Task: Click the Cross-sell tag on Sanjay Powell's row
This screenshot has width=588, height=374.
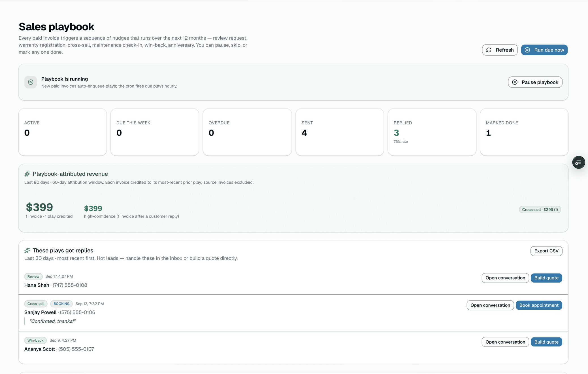Action: coord(36,304)
